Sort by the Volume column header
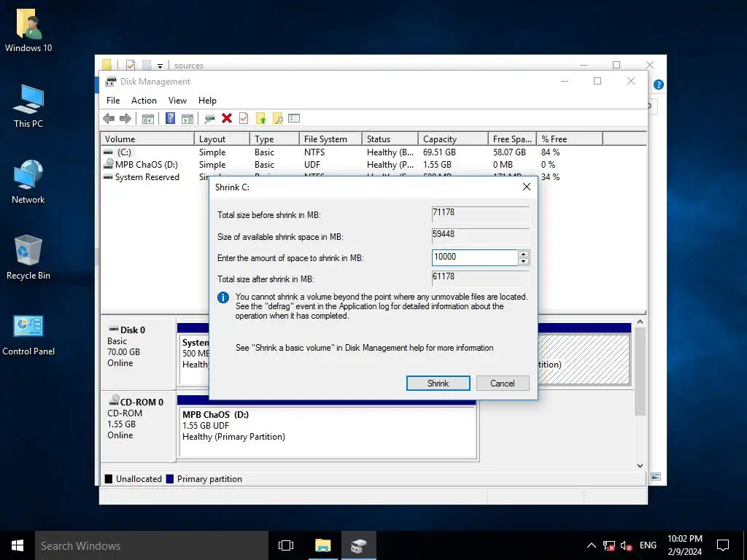This screenshot has width=747, height=560. pos(147,139)
